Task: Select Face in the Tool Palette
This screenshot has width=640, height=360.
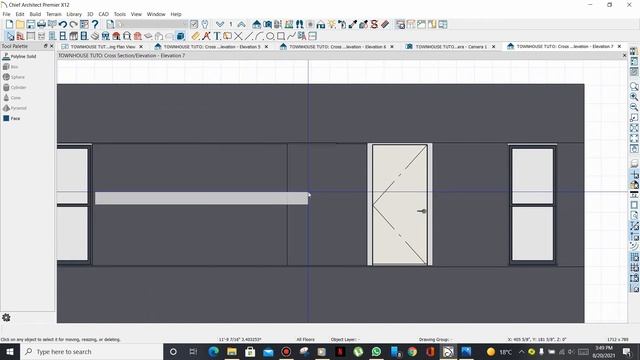Action: pos(11,118)
